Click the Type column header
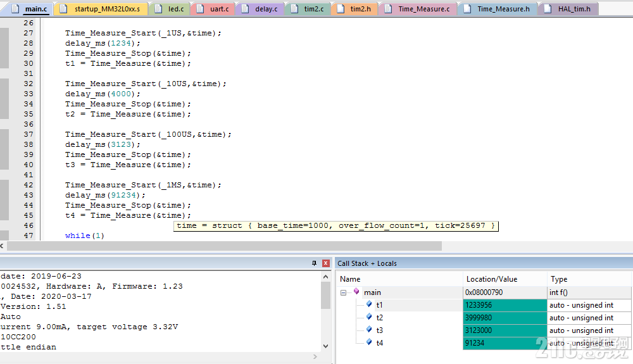633x364 pixels. pyautogui.click(x=589, y=279)
